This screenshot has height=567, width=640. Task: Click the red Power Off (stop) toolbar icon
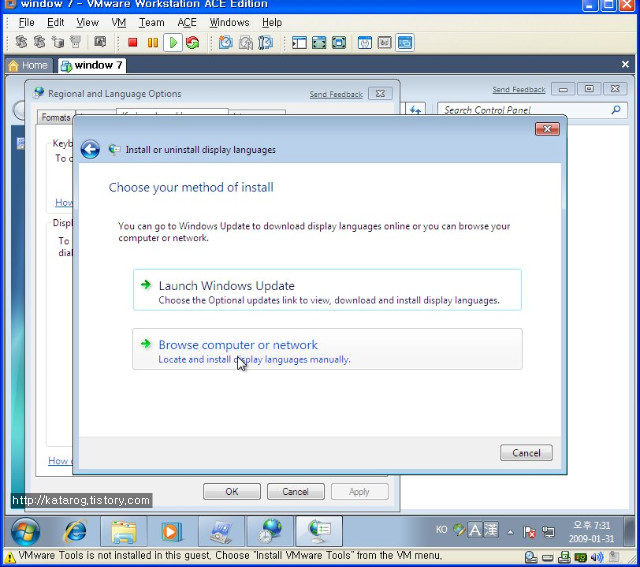coord(132,42)
